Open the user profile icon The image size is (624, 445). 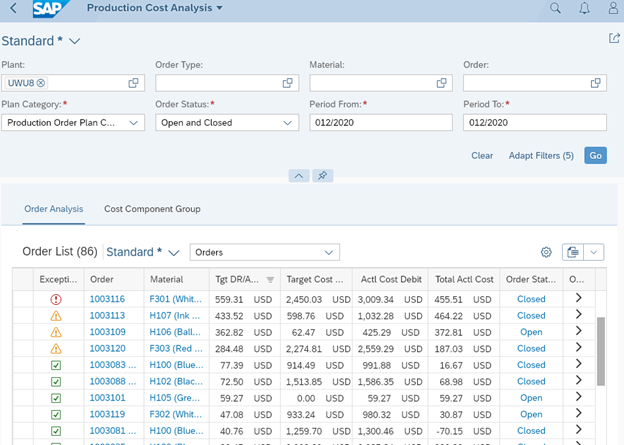(x=612, y=9)
